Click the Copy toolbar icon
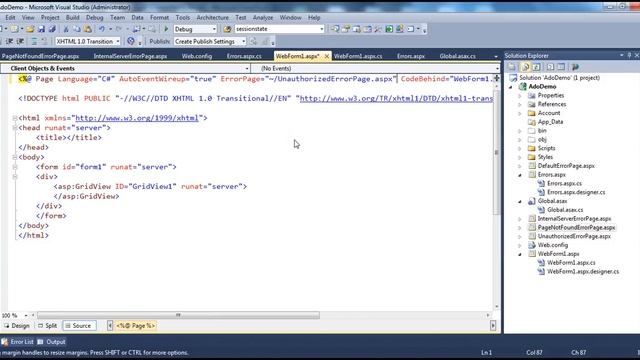This screenshot has height=360, width=640. point(77,29)
